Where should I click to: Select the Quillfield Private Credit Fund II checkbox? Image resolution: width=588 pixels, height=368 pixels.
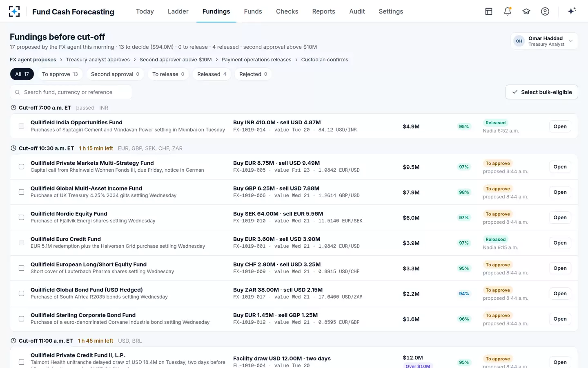click(21, 362)
